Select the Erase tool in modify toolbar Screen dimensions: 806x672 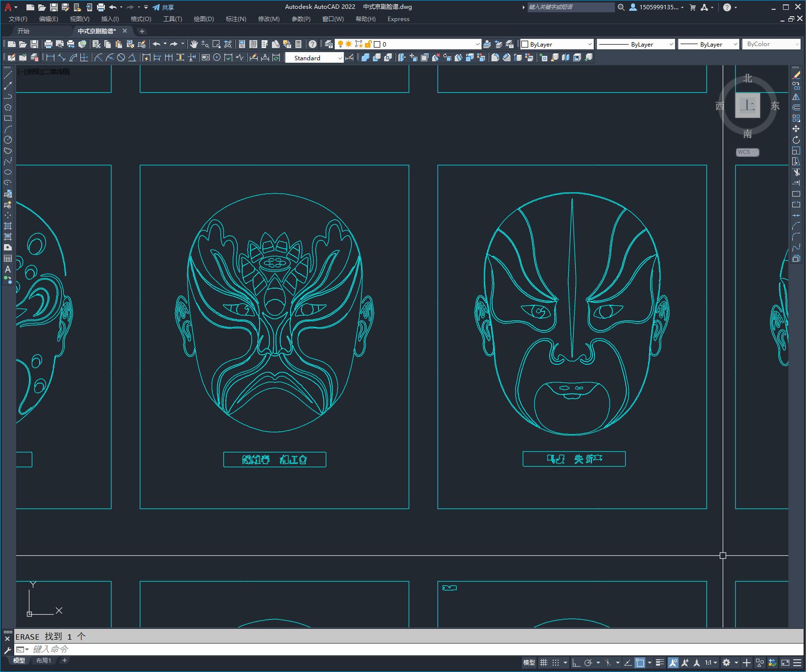click(796, 75)
